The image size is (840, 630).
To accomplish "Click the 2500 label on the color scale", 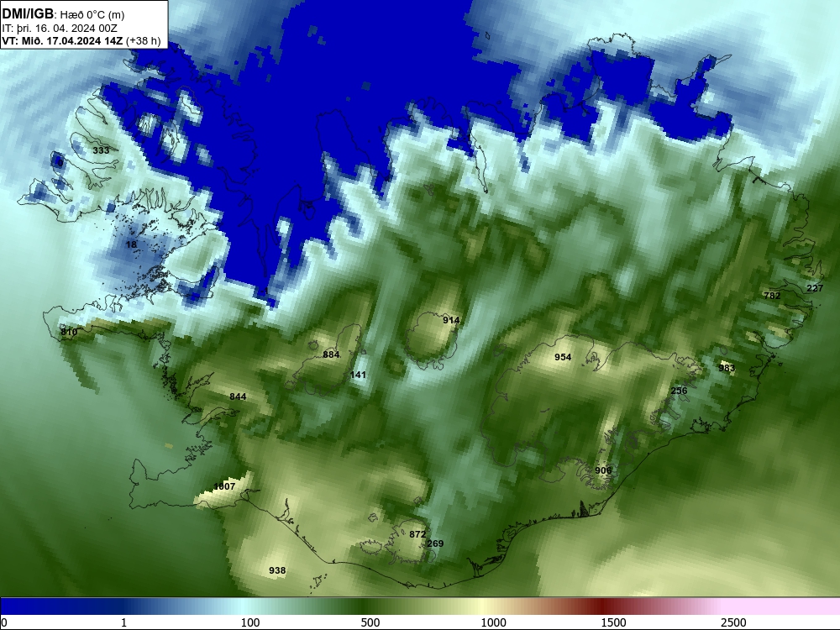I will [733, 622].
